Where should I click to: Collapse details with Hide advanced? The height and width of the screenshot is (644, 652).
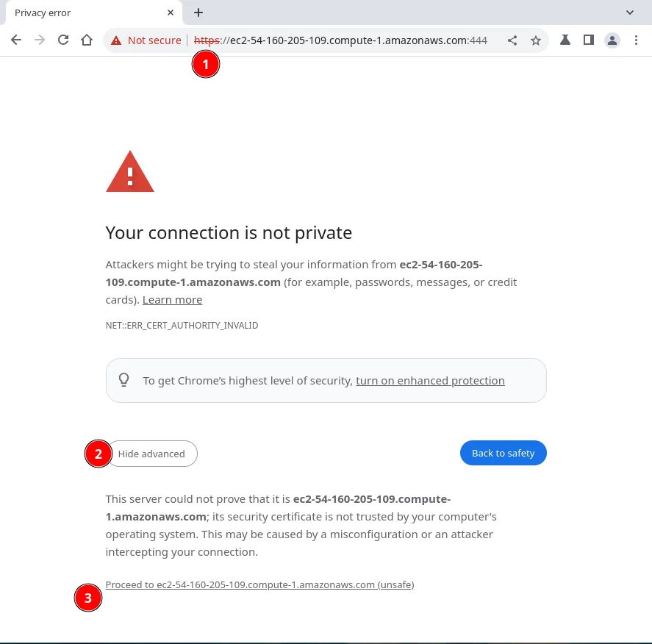click(151, 454)
